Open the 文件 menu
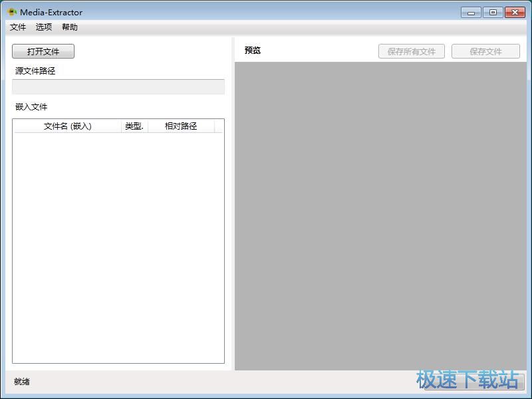This screenshot has height=399, width=532. [x=18, y=27]
